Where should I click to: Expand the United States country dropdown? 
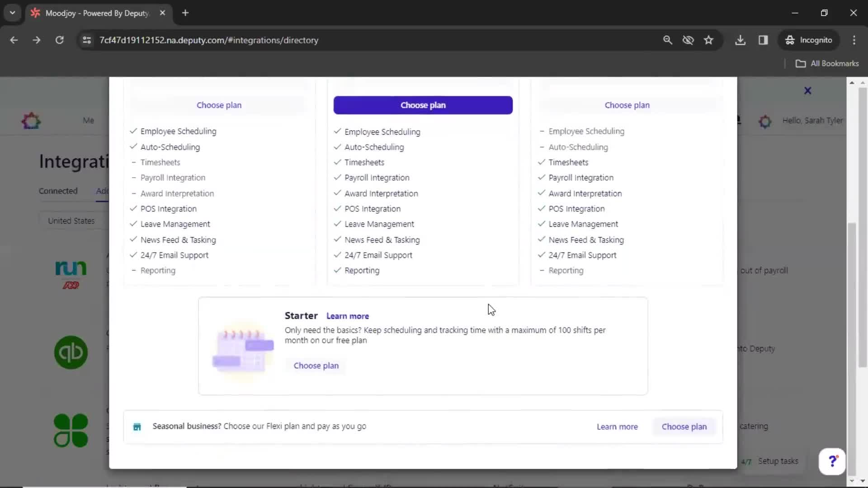71,221
